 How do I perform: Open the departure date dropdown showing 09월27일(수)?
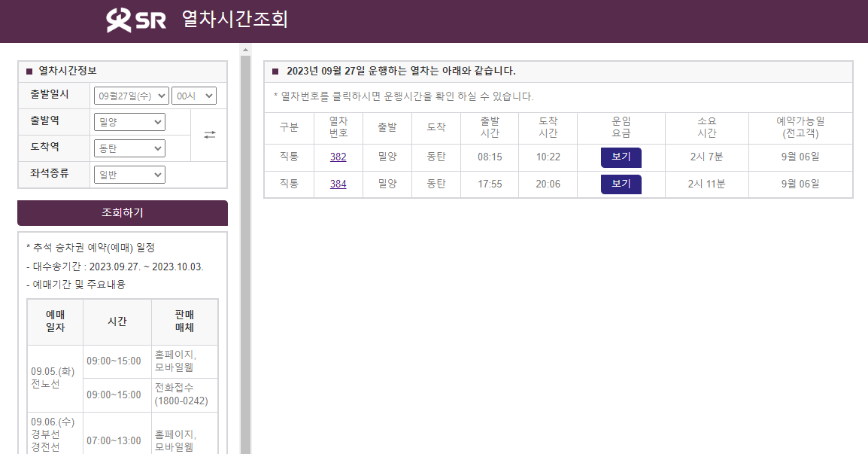[x=130, y=96]
